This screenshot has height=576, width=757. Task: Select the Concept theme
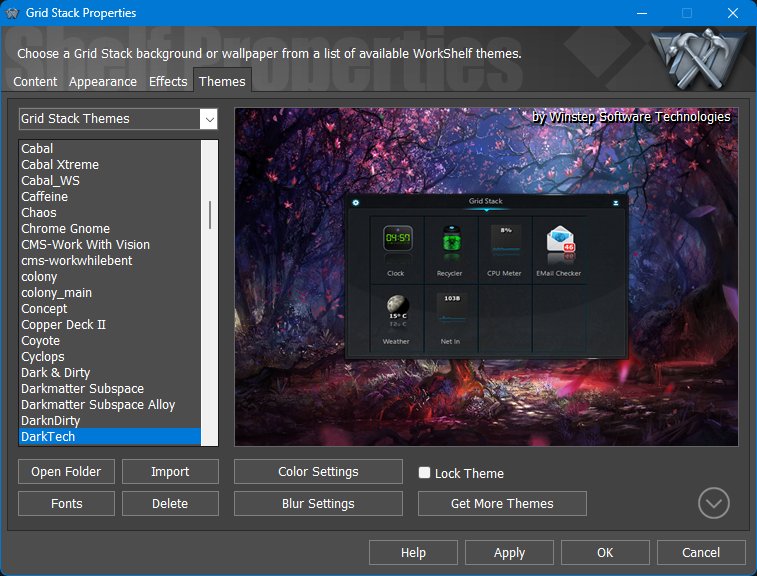(110, 309)
